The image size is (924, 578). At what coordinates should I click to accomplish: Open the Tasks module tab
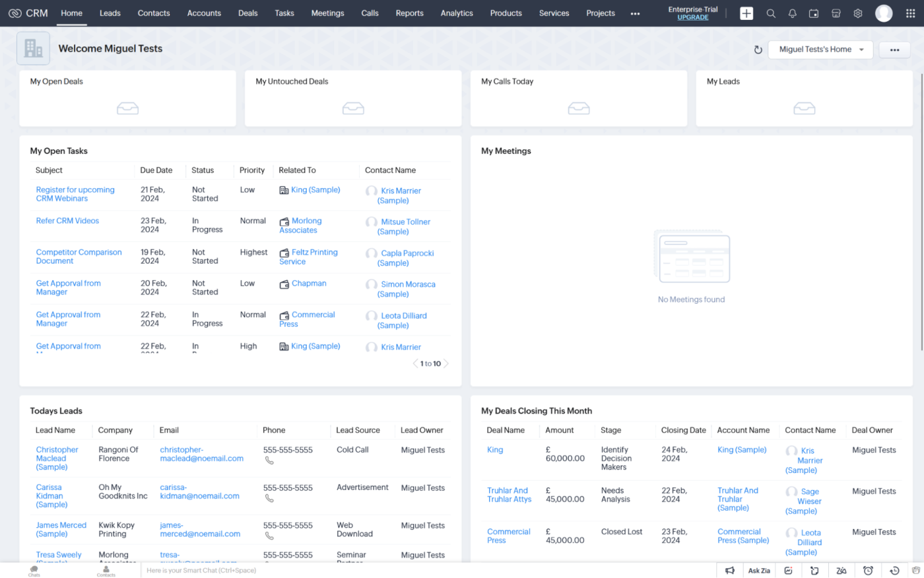pos(284,13)
